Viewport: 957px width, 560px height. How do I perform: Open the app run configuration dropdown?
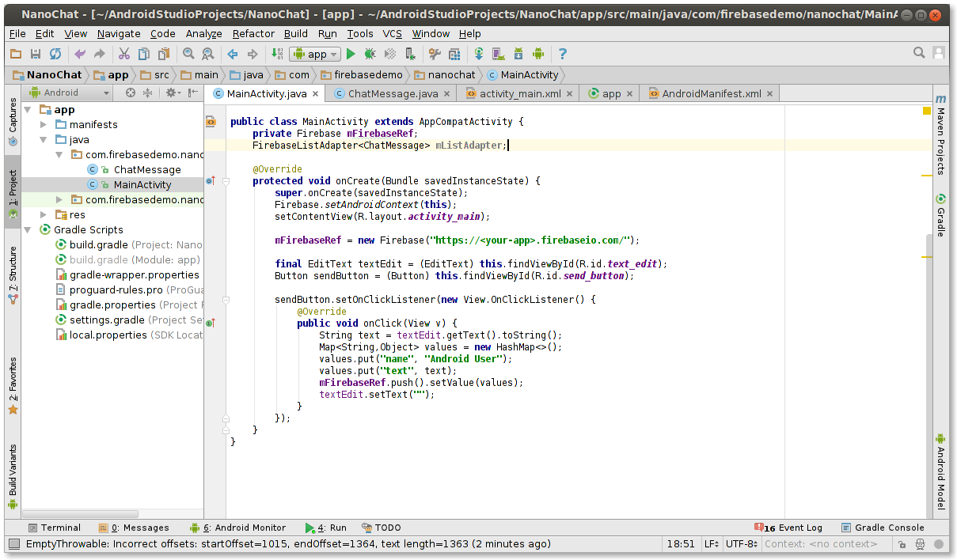(x=315, y=54)
